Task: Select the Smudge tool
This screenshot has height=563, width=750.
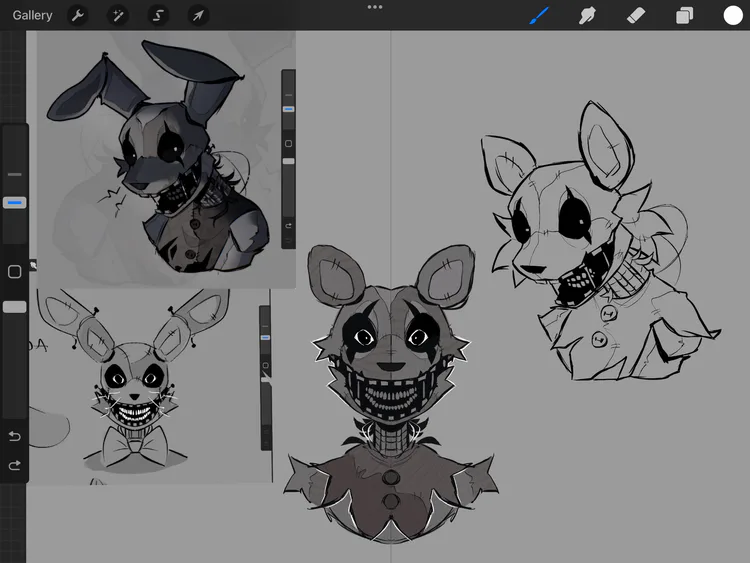Action: coord(587,15)
